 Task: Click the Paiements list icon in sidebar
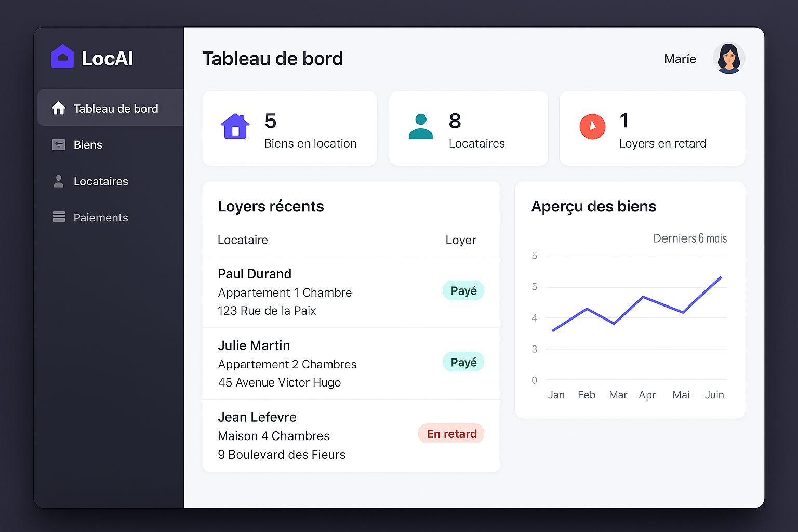pyautogui.click(x=59, y=217)
